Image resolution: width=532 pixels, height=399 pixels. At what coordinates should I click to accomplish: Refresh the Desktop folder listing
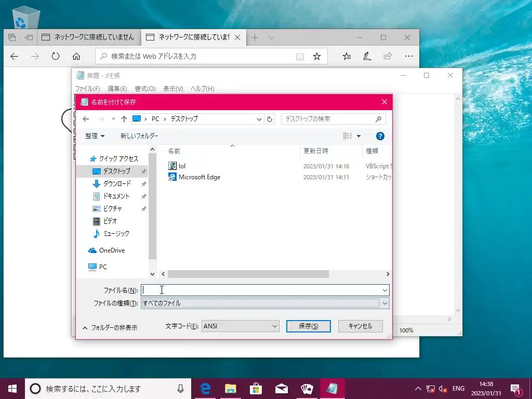point(270,119)
